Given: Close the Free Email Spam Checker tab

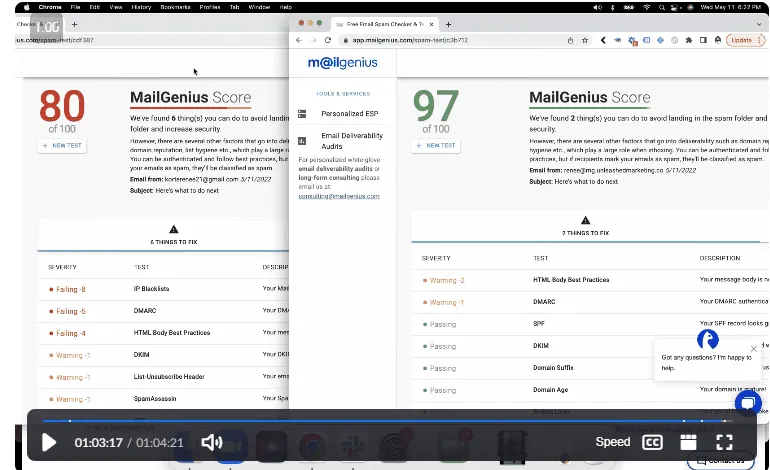Looking at the screenshot, I should point(431,24).
